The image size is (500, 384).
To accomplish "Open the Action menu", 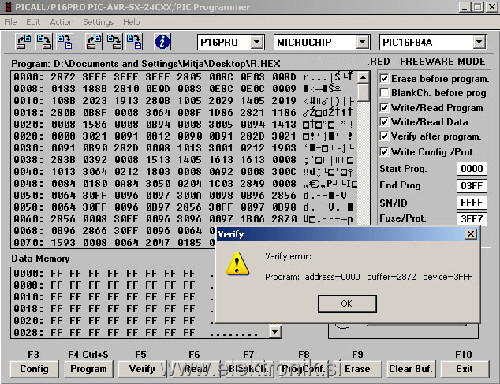I will 60,22.
